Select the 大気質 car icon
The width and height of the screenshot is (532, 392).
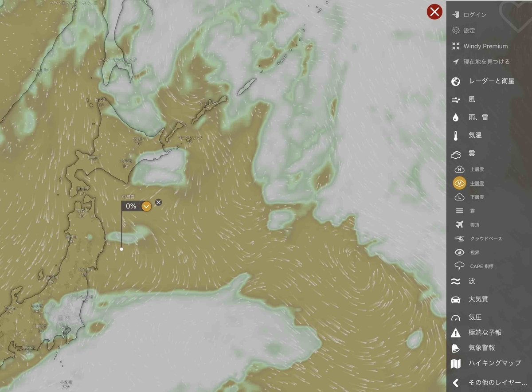pos(455,299)
